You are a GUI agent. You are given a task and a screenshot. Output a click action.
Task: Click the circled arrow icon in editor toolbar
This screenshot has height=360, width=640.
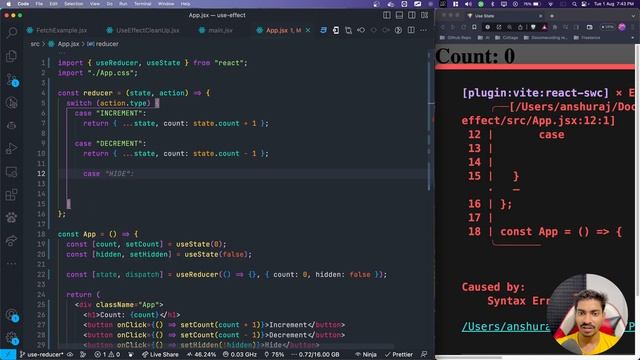click(398, 30)
